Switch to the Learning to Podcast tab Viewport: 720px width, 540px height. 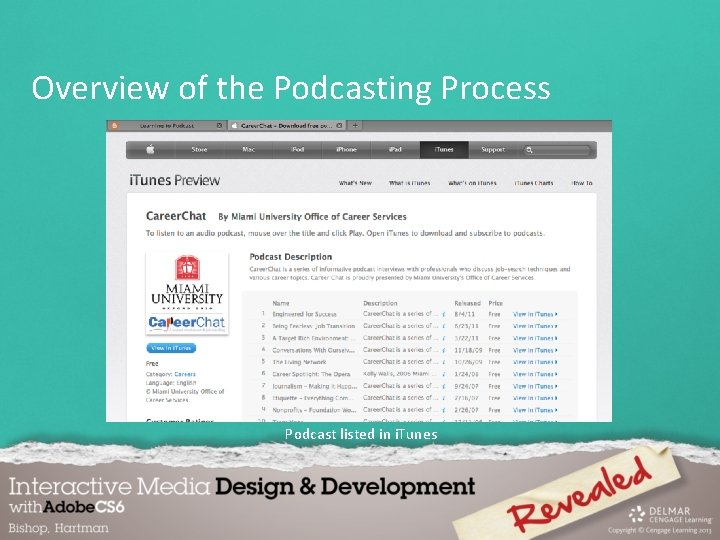pos(167,125)
